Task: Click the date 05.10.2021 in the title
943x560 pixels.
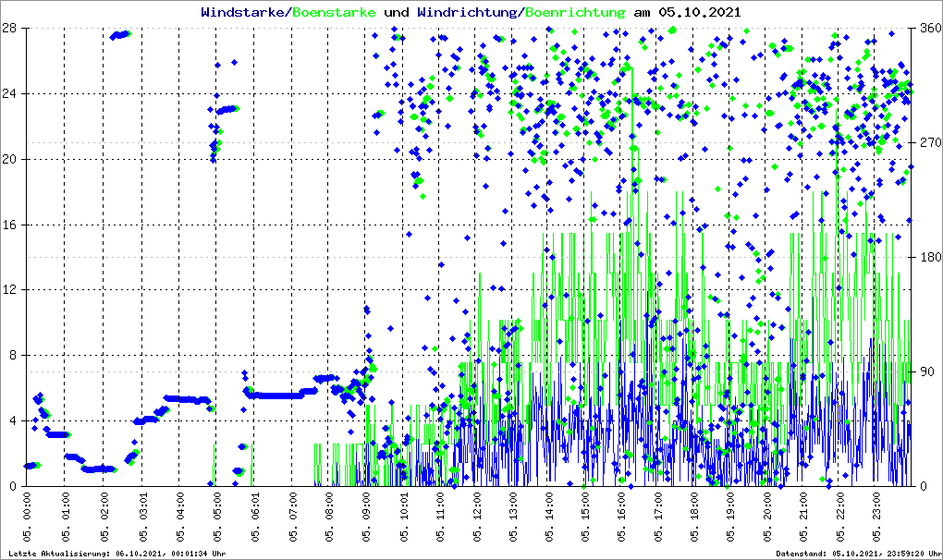Action: pyautogui.click(x=698, y=13)
